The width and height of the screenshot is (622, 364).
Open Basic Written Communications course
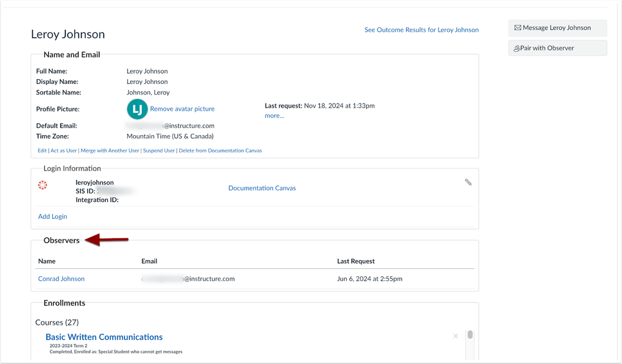tap(104, 337)
